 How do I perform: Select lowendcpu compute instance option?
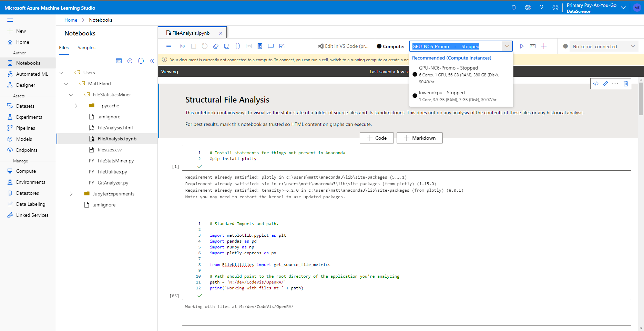[x=461, y=96]
